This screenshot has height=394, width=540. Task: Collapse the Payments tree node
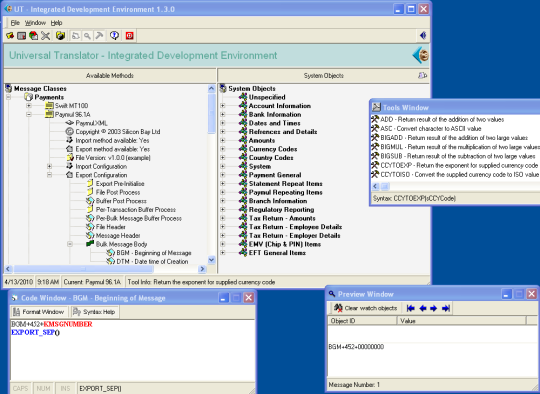tap(8, 97)
